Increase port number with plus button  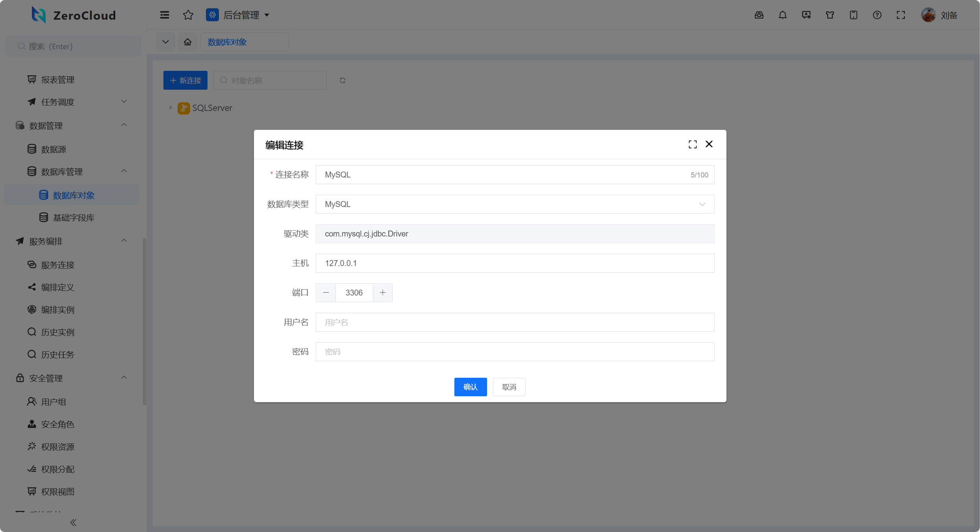(x=382, y=293)
